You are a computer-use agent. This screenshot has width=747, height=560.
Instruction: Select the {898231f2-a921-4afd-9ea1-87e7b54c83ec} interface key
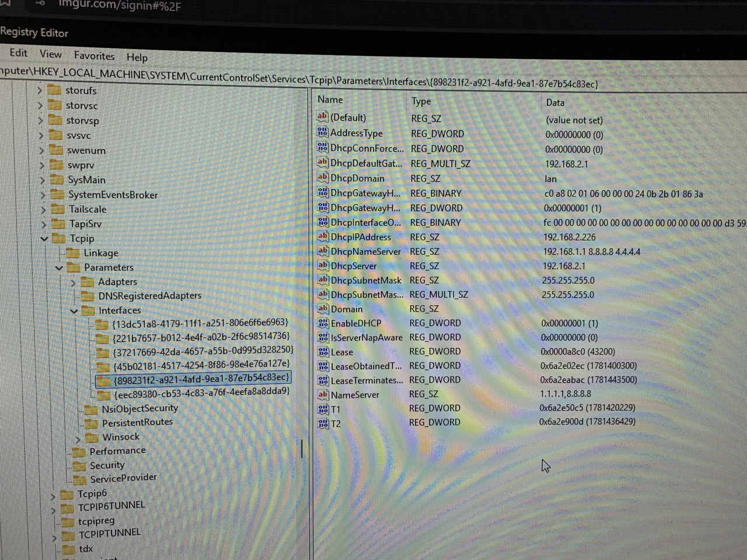pos(201,379)
